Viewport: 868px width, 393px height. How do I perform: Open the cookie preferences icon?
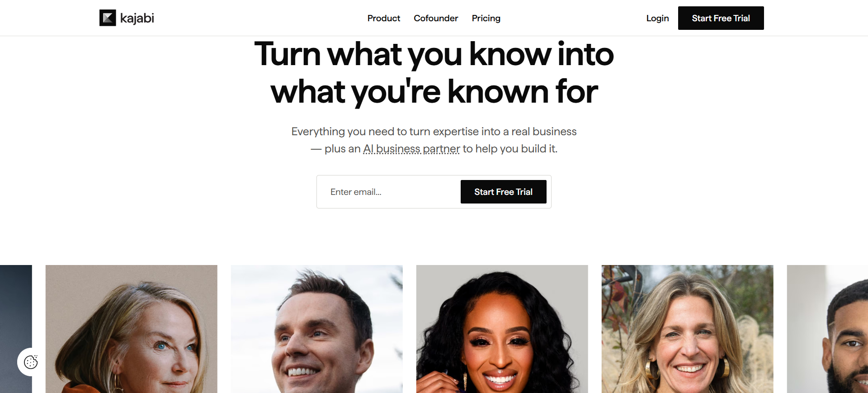click(x=31, y=362)
